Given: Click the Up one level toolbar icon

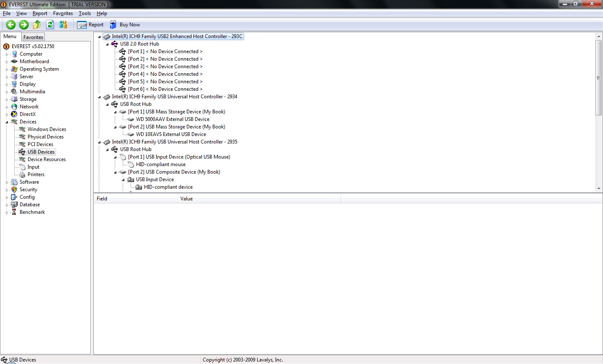Looking at the screenshot, I should coord(37,25).
